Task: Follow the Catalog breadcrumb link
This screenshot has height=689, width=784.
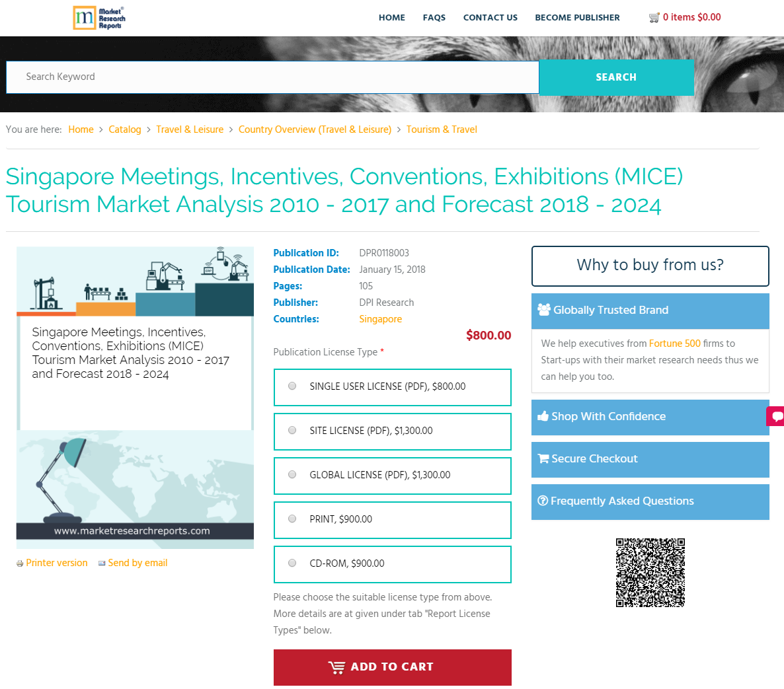Action: point(125,129)
